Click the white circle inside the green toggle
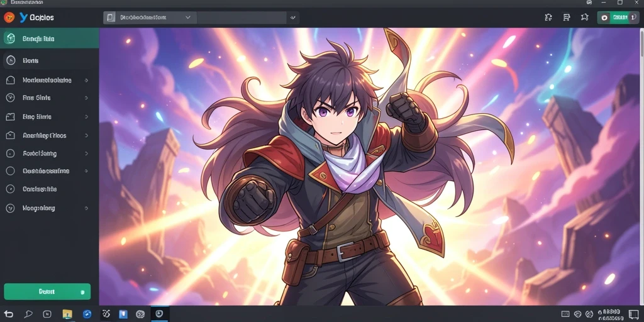The height and width of the screenshot is (322, 644). click(x=604, y=18)
